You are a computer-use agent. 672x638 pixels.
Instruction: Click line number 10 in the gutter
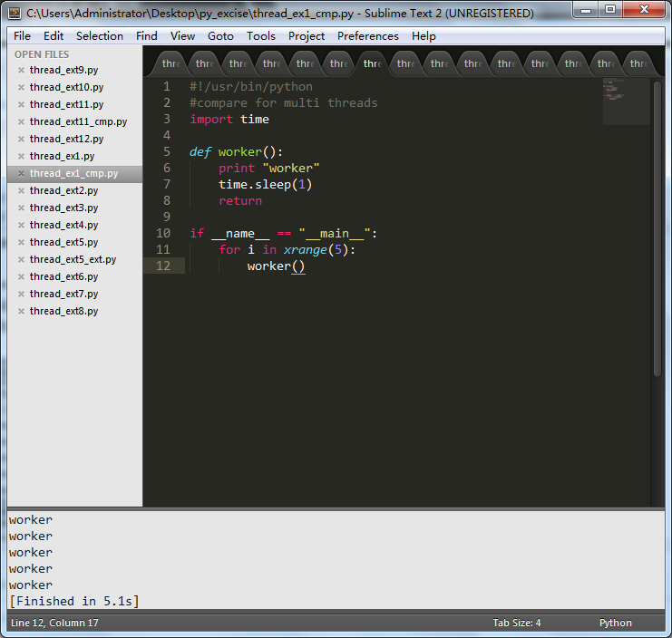click(x=163, y=233)
